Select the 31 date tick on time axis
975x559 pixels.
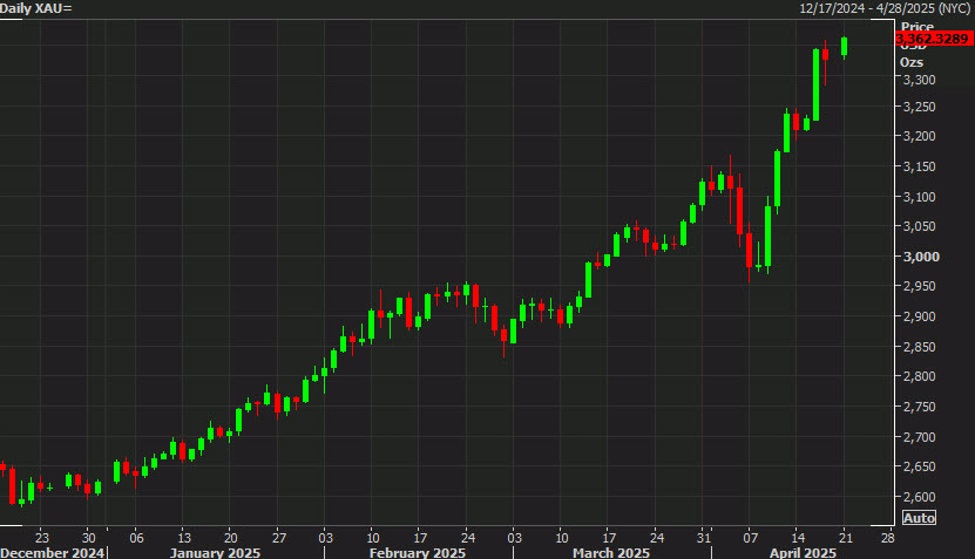[x=703, y=535]
